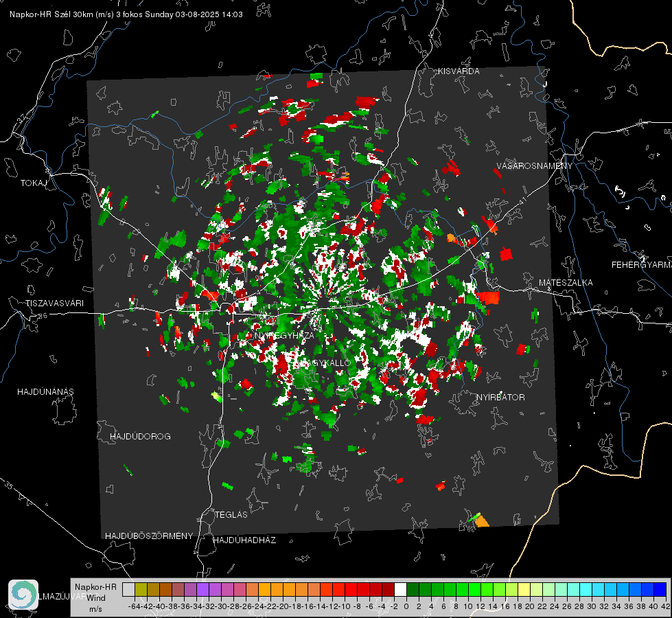Click the road number 41 label
Screen dimensions: 672x618
click(x=522, y=201)
